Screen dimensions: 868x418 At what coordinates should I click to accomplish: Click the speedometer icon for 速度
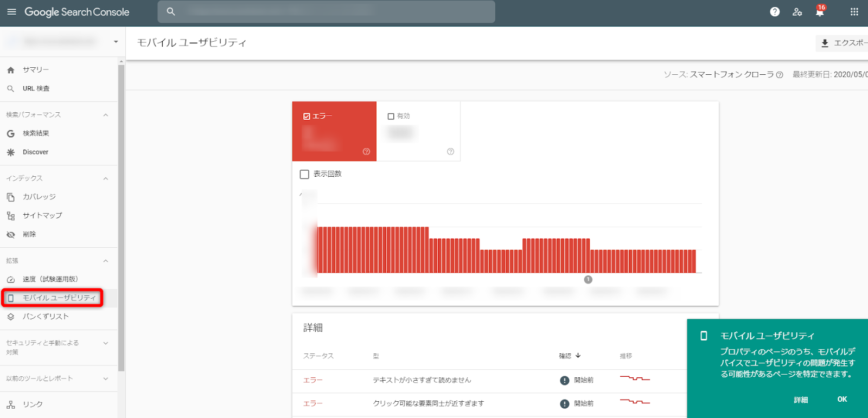click(11, 279)
